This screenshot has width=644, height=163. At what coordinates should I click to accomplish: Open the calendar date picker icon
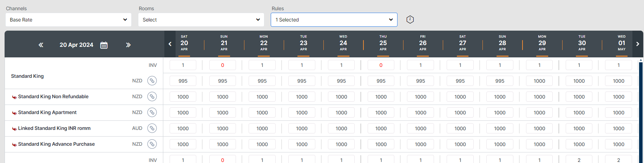tap(104, 45)
